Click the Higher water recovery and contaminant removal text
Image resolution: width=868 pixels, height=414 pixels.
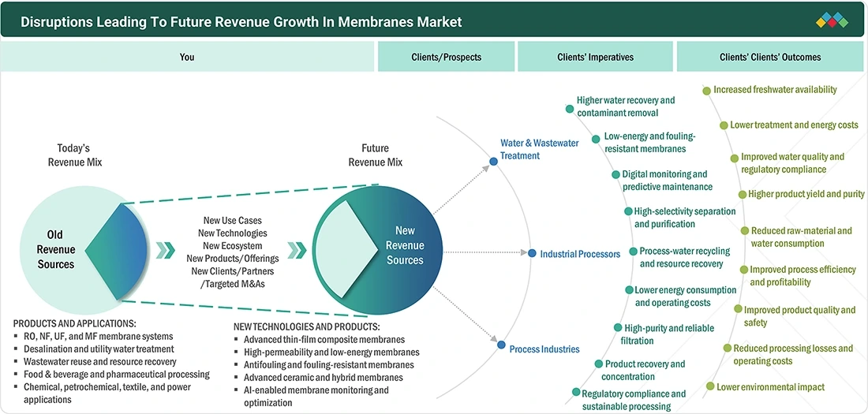[x=626, y=106]
